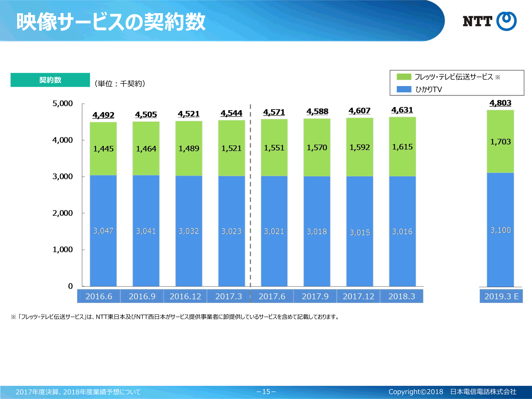The height and width of the screenshot is (399, 532).
Task: Select the 2018.3 axis label
Action: tap(402, 296)
